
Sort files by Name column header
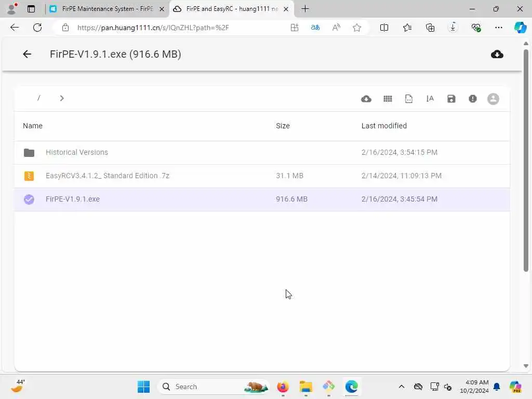tap(33, 126)
